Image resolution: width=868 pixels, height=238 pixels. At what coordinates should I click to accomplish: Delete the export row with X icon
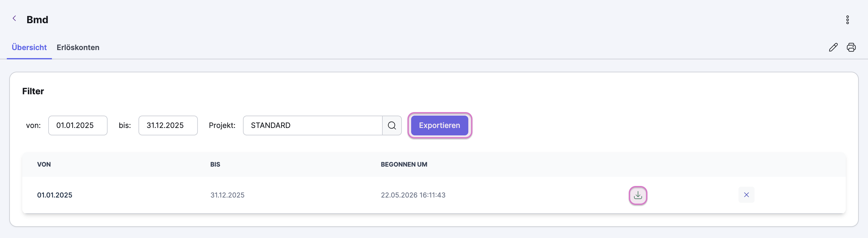[746, 195]
